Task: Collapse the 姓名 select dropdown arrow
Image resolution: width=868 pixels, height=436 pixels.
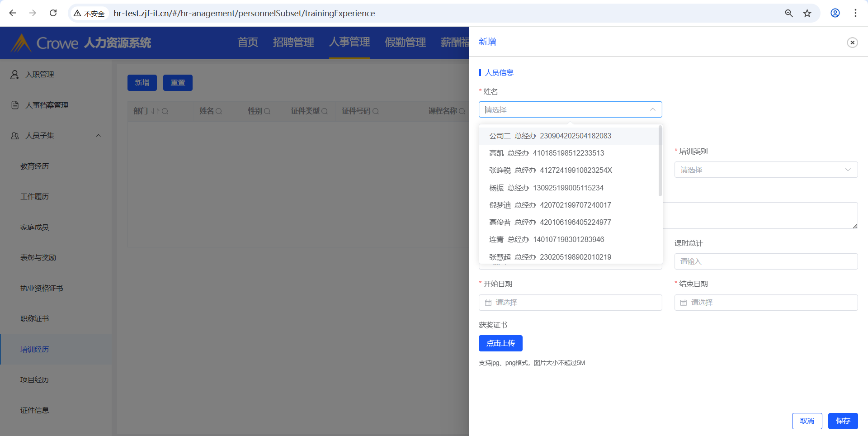Action: (x=652, y=109)
